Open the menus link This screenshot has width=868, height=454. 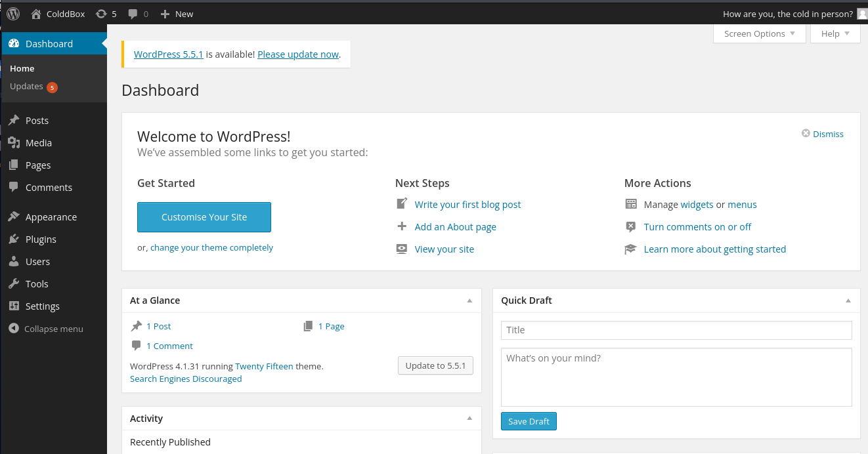[743, 205]
